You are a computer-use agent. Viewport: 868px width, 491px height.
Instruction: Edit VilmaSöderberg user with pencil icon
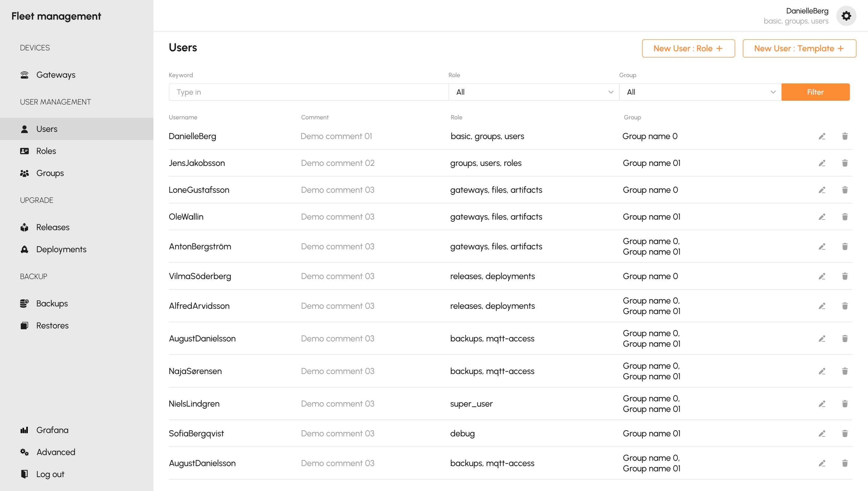[822, 276]
